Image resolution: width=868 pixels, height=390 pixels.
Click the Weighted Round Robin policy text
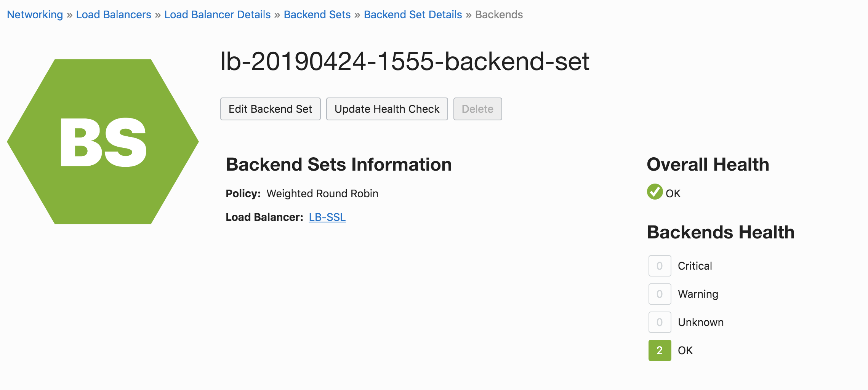pos(322,193)
